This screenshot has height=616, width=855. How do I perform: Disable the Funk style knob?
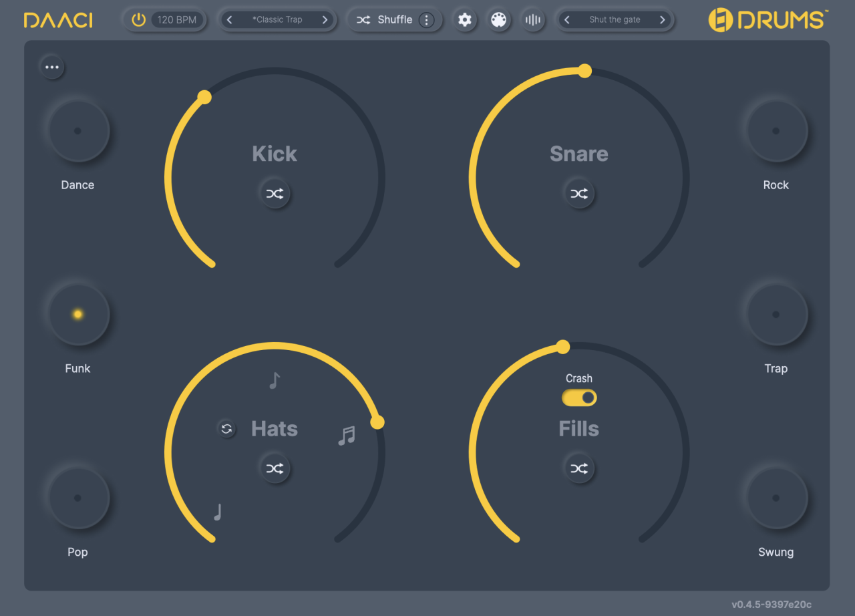pyautogui.click(x=77, y=314)
